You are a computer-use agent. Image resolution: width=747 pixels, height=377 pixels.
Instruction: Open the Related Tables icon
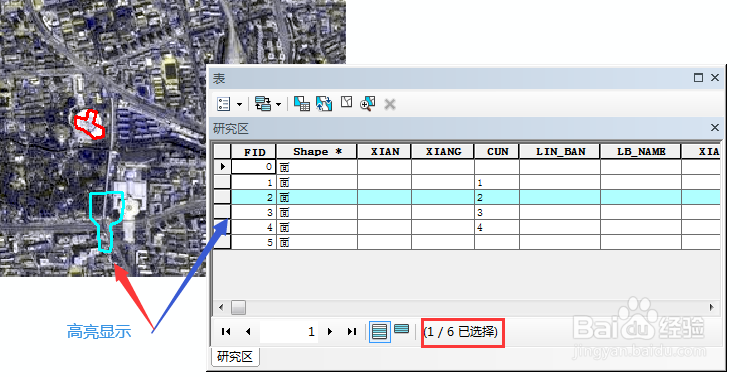[262, 103]
